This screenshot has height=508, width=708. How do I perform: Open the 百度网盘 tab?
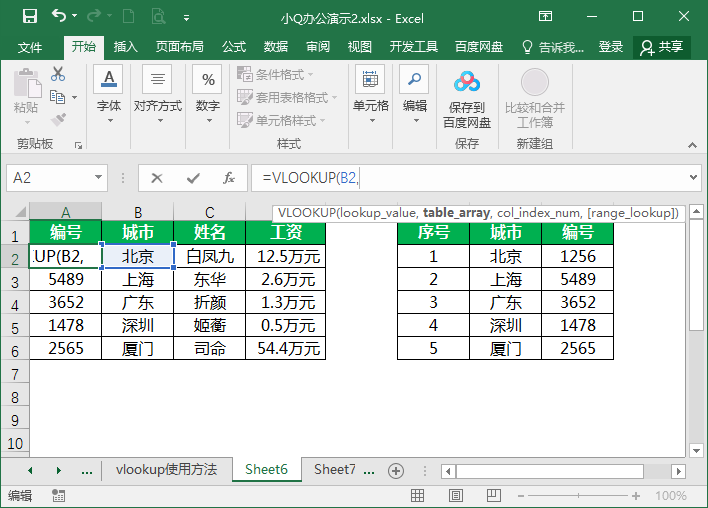tap(479, 47)
